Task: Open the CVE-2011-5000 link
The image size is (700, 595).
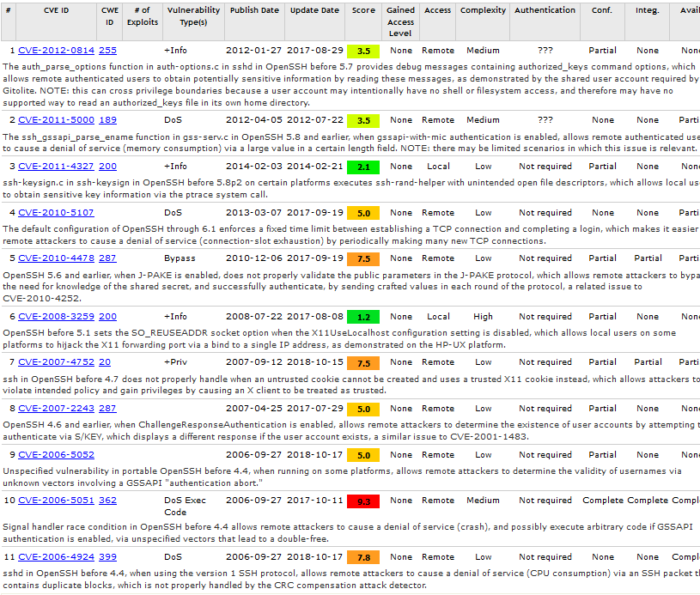Action: point(56,120)
